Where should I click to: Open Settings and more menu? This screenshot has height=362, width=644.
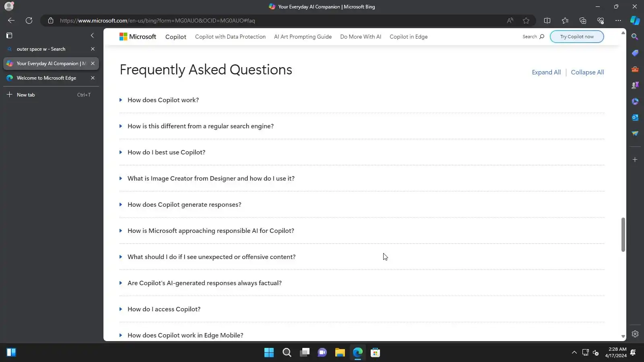pyautogui.click(x=618, y=21)
